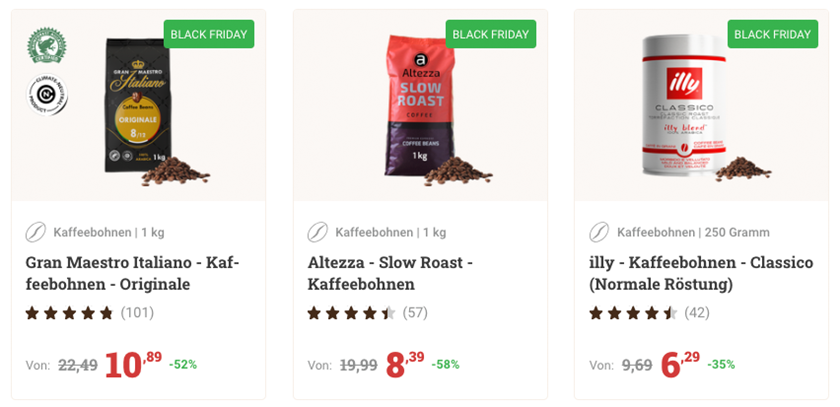This screenshot has height=407, width=840.
Task: Click the 8,39 price of Altezza
Action: point(404,365)
